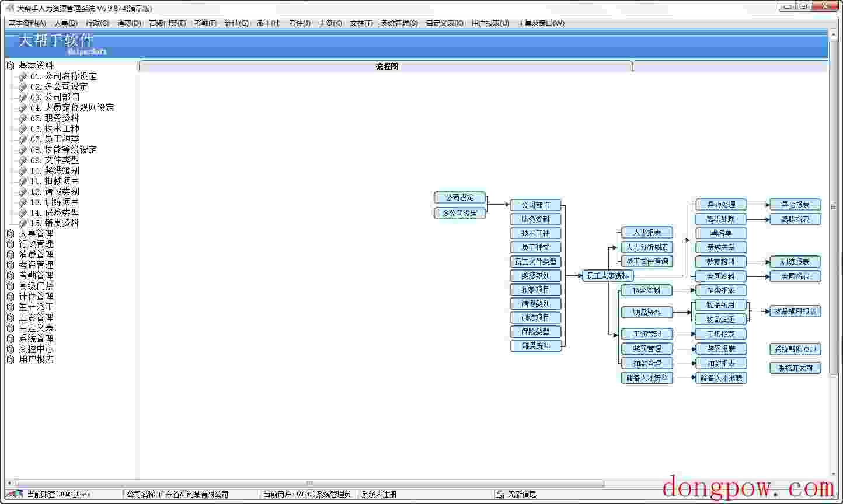Click the icon beside 15.籍贯资料
Image resolution: width=843 pixels, height=504 pixels.
coord(23,223)
